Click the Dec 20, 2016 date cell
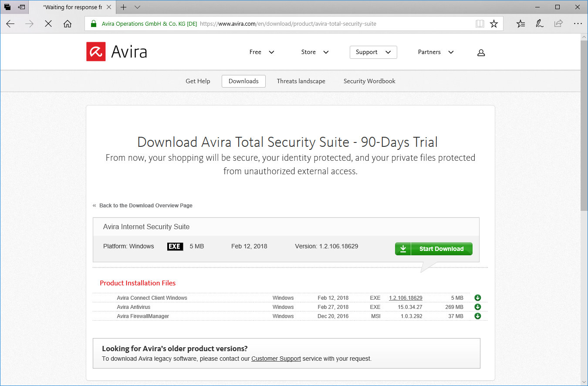 333,316
